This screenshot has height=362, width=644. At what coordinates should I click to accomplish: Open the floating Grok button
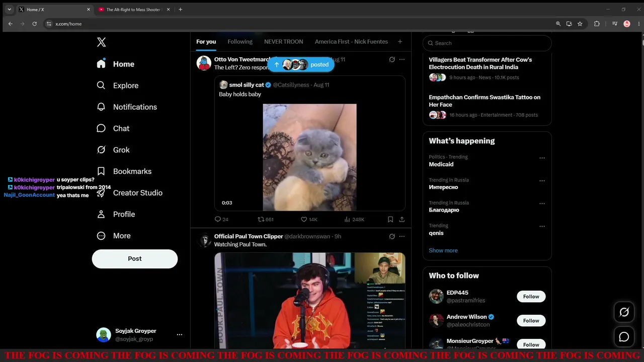624,312
